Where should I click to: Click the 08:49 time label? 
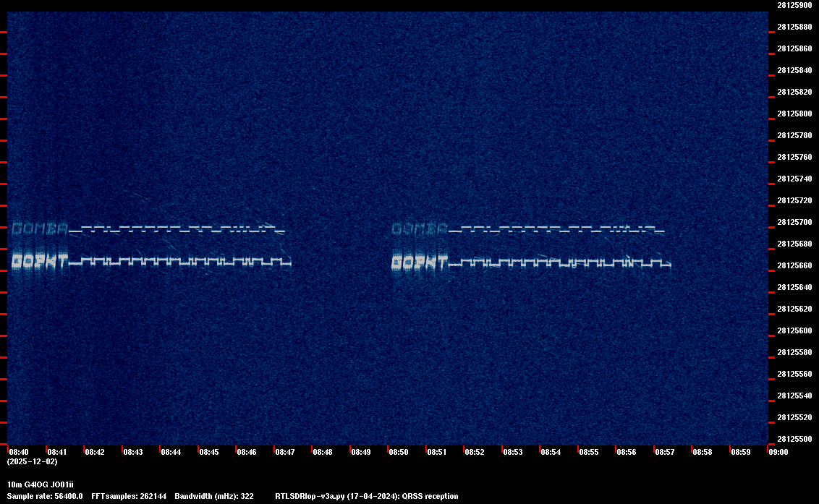pyautogui.click(x=361, y=452)
